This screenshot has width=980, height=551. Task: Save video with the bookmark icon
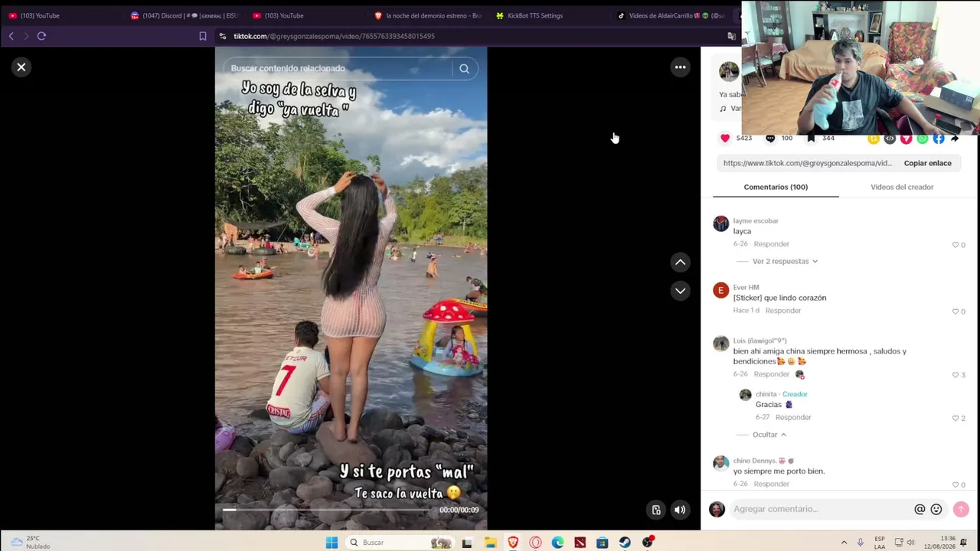(x=811, y=139)
